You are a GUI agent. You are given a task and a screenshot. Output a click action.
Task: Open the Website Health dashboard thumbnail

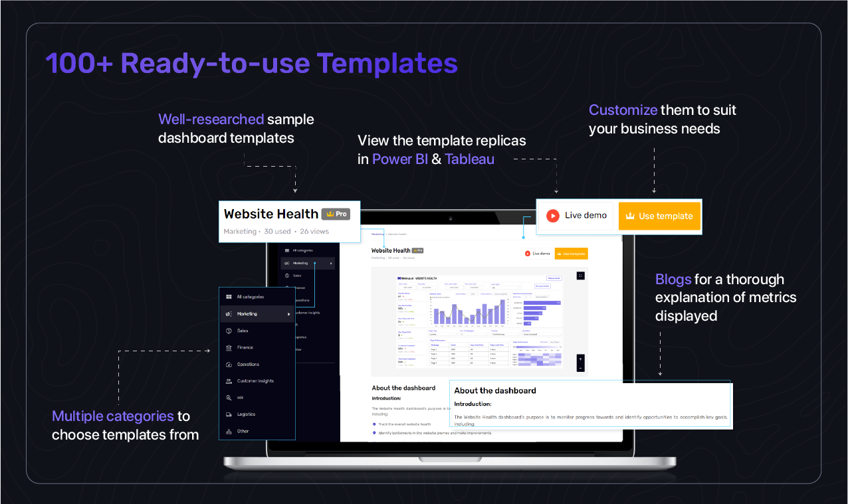pos(479,323)
